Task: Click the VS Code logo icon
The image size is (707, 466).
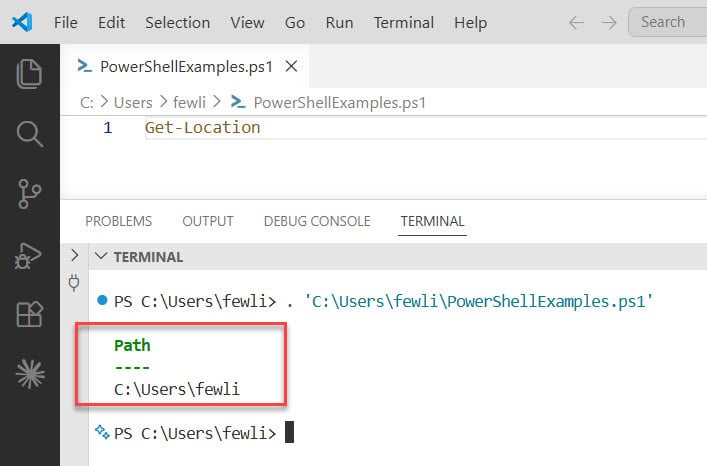Action: tap(22, 22)
